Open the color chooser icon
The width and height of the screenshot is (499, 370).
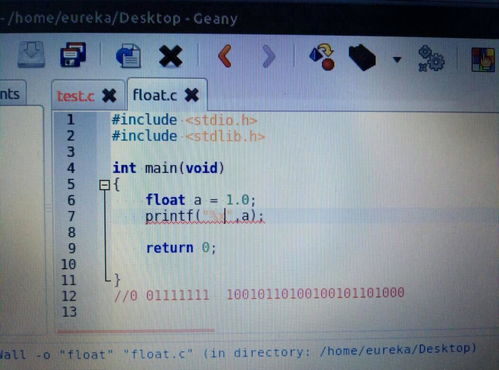coord(483,60)
